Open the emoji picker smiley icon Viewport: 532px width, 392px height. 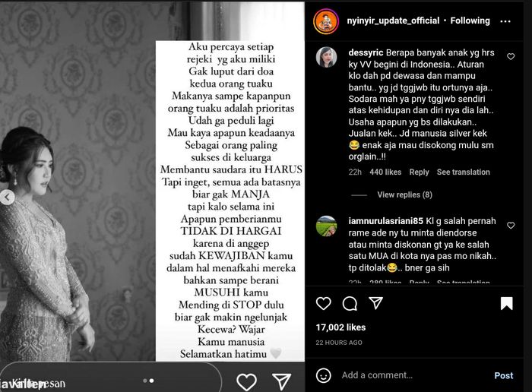pos(323,375)
